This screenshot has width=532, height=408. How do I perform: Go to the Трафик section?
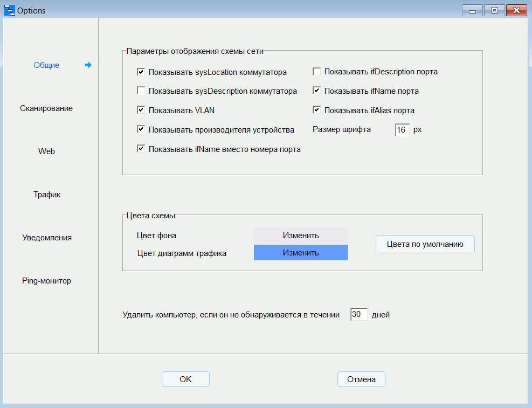click(47, 195)
